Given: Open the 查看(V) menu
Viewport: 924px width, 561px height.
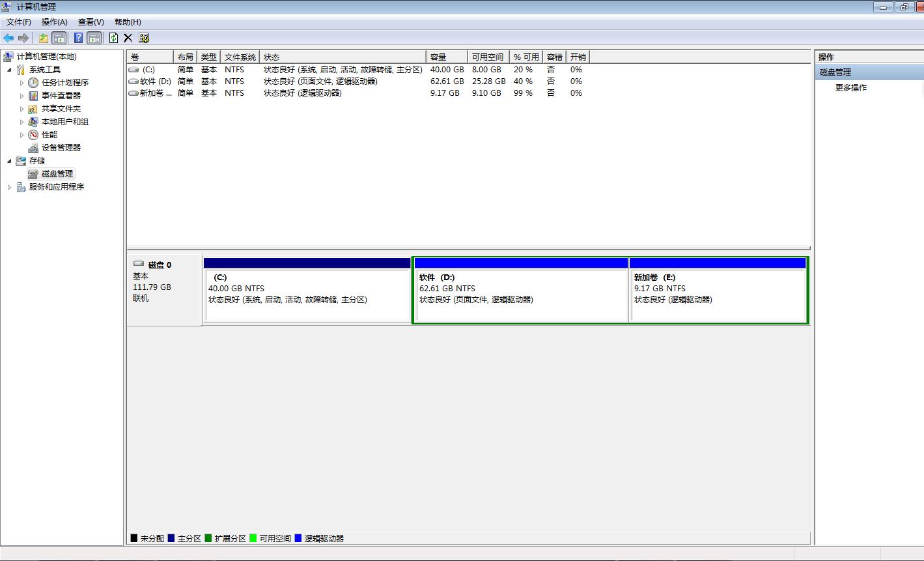Looking at the screenshot, I should [91, 22].
